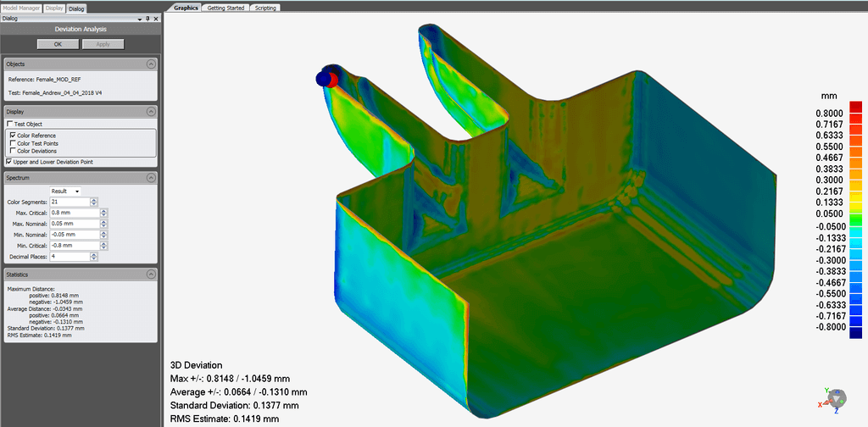
Task: Open the Getting Started tab
Action: (225, 8)
